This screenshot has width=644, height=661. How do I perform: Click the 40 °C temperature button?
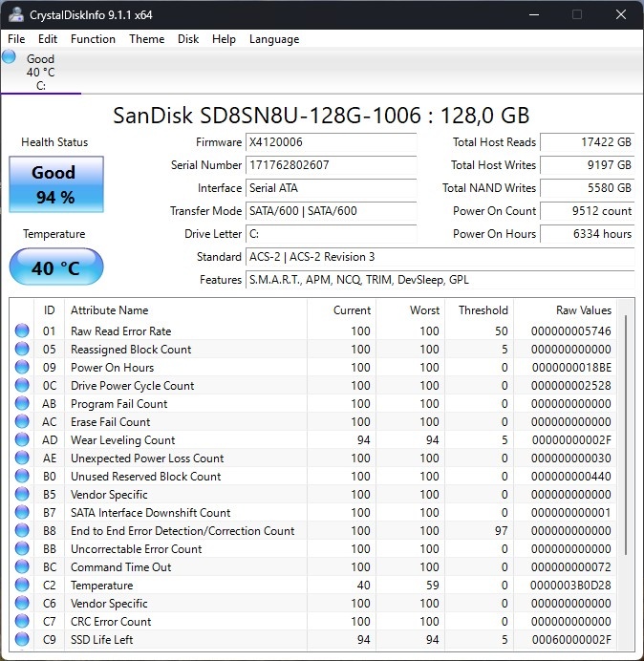pyautogui.click(x=56, y=267)
